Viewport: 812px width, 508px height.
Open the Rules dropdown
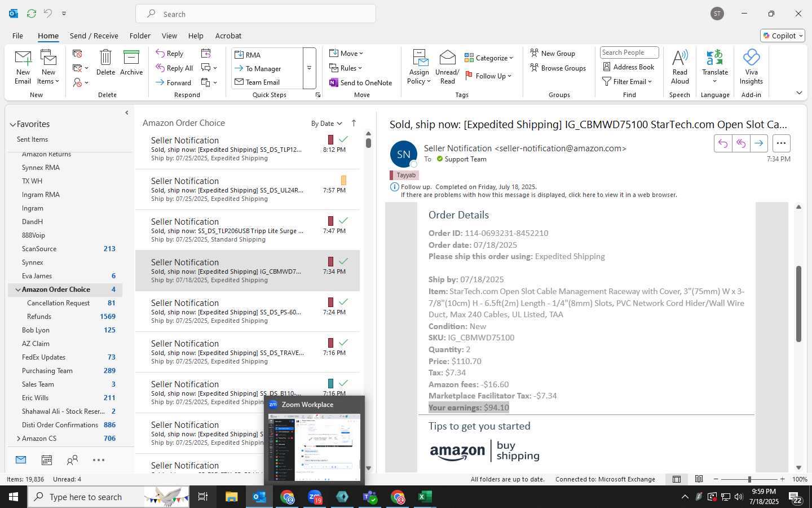(x=346, y=68)
